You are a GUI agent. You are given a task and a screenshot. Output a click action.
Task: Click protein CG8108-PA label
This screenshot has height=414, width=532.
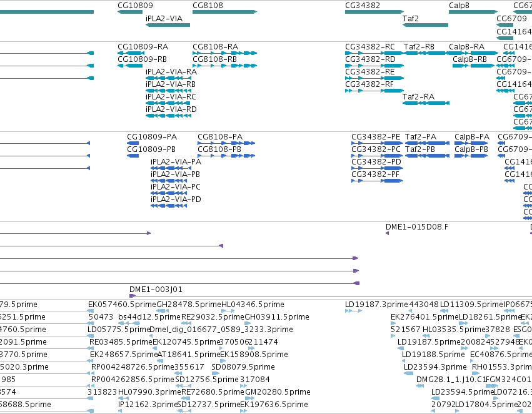point(220,137)
